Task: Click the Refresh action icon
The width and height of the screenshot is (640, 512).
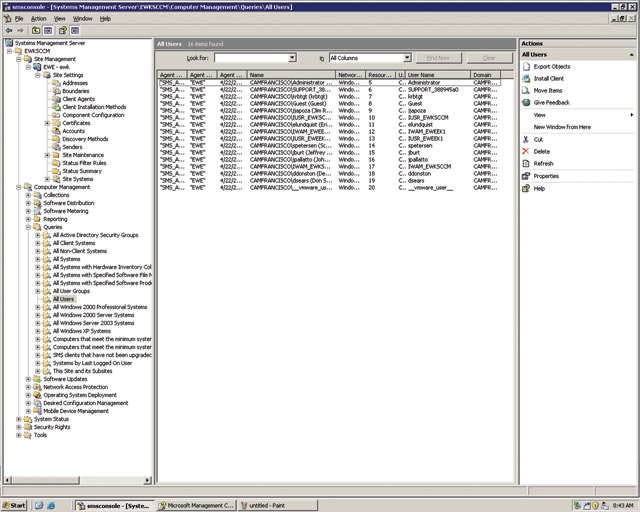Action: click(x=526, y=164)
